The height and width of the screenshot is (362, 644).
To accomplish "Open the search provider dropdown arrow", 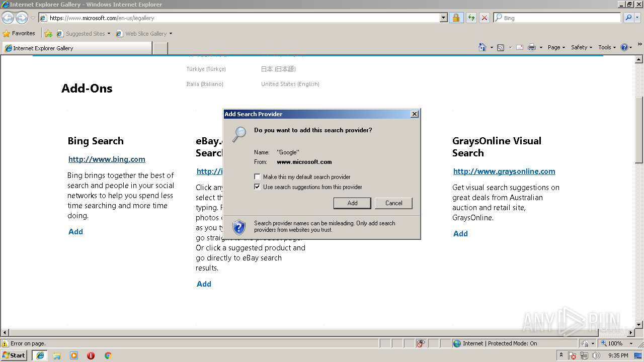I will click(638, 18).
